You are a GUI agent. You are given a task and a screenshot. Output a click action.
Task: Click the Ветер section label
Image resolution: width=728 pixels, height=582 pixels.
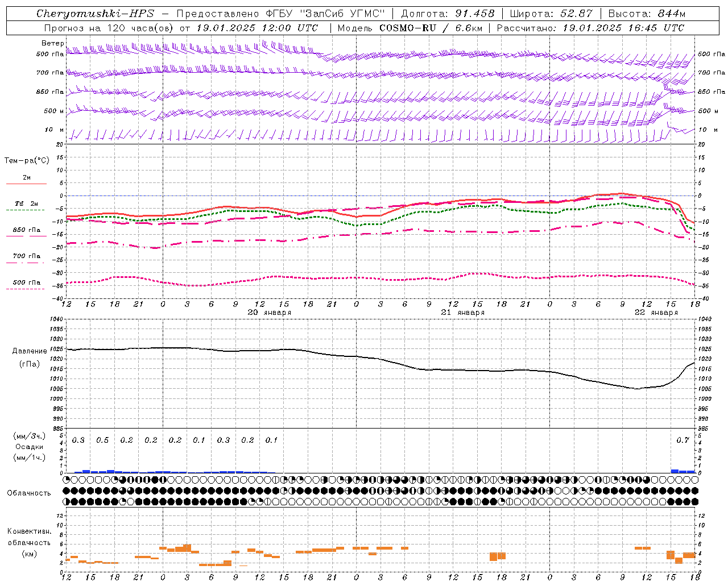pos(52,43)
